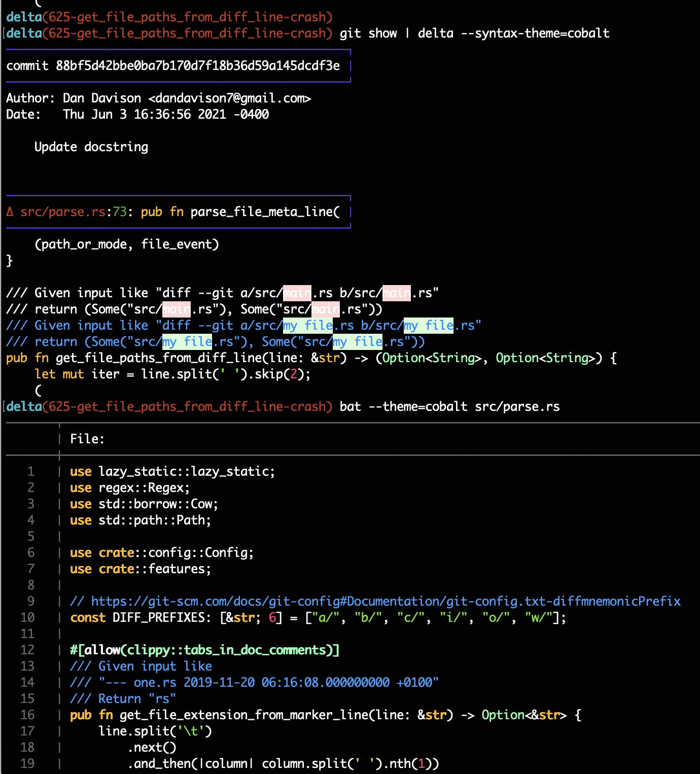The width and height of the screenshot is (700, 774).
Task: Click the Δ delta symbol before src/parse.rs
Action: [x=10, y=212]
